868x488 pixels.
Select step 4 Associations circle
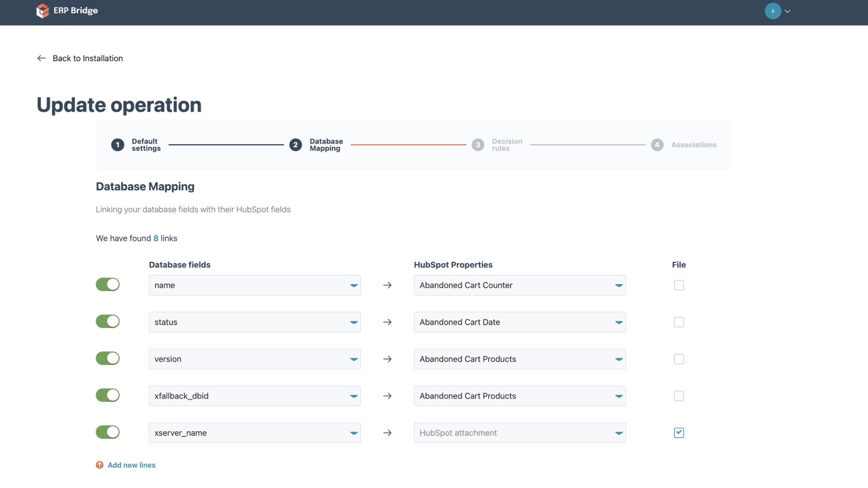[657, 145]
